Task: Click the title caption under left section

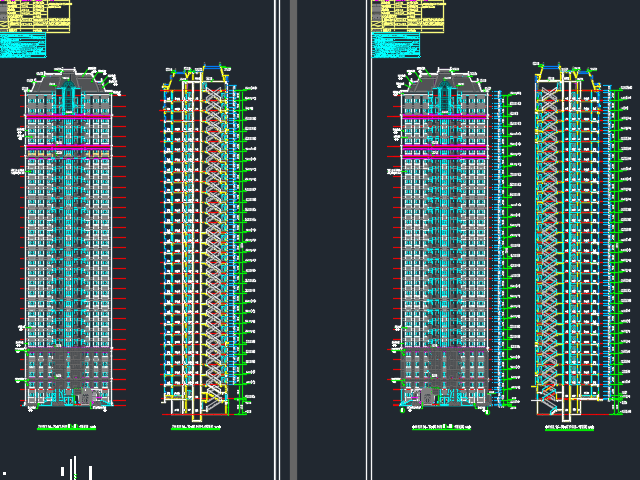Action: pos(196,427)
